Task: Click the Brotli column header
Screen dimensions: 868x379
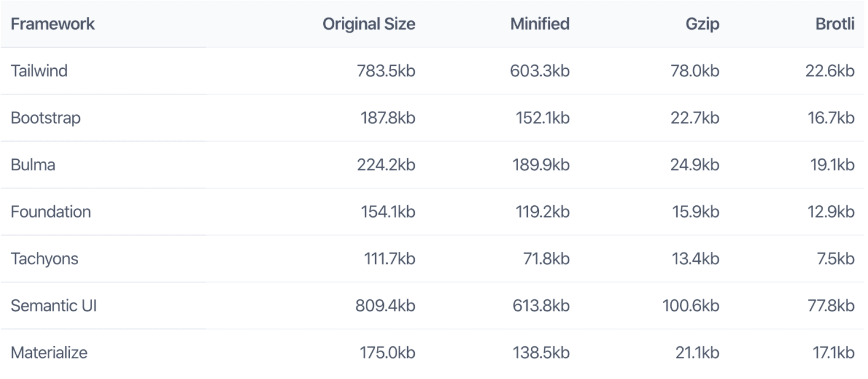Action: click(835, 24)
